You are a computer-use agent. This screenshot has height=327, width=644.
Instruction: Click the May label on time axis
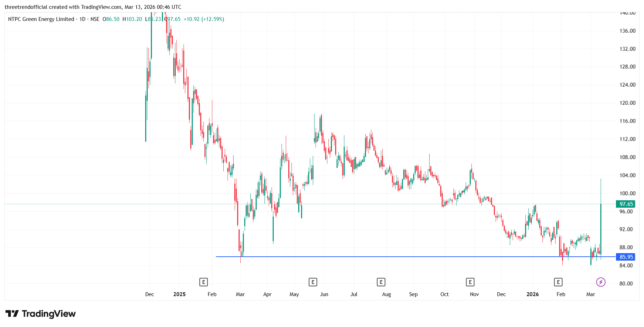(294, 294)
